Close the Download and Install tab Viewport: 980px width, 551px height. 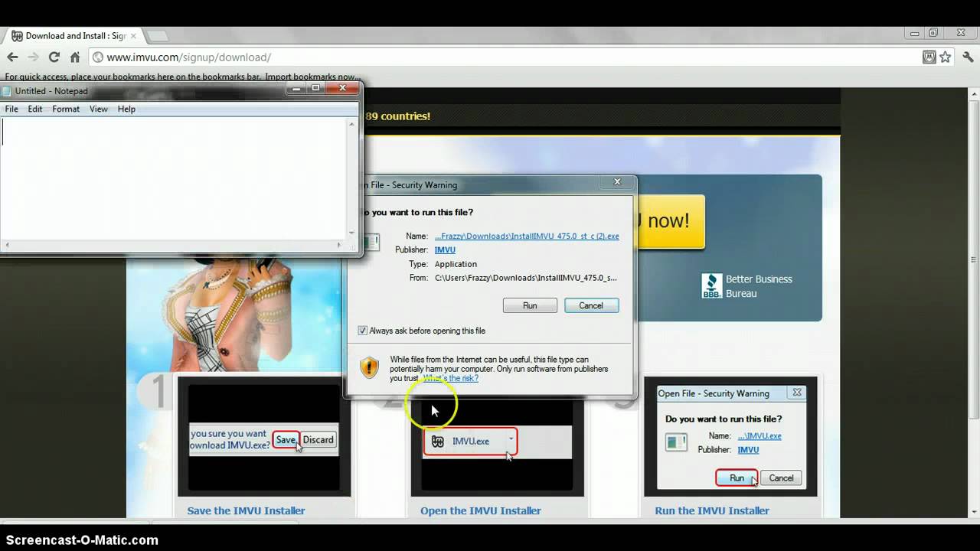[133, 36]
